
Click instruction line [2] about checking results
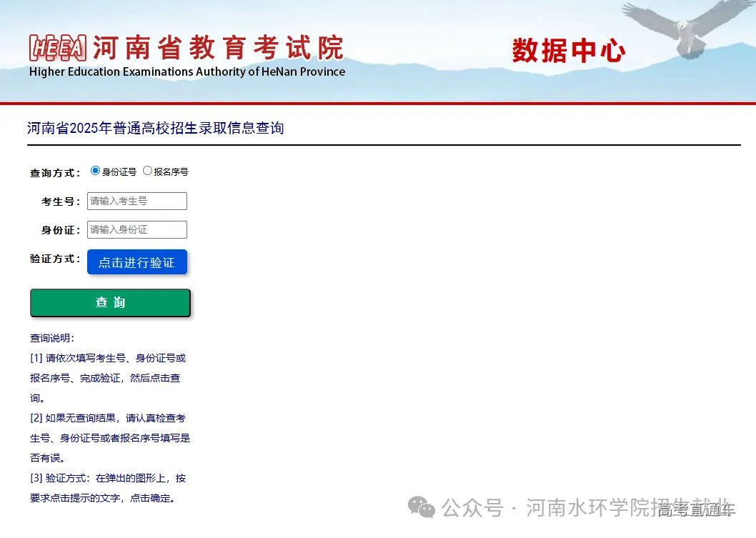[109, 418]
